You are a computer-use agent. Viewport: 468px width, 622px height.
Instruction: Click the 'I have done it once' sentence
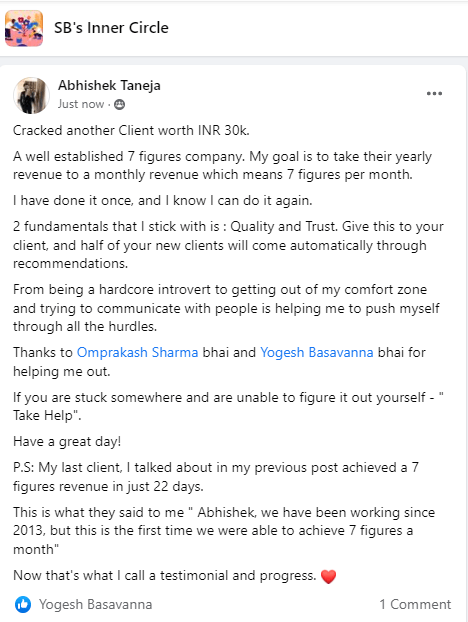163,201
